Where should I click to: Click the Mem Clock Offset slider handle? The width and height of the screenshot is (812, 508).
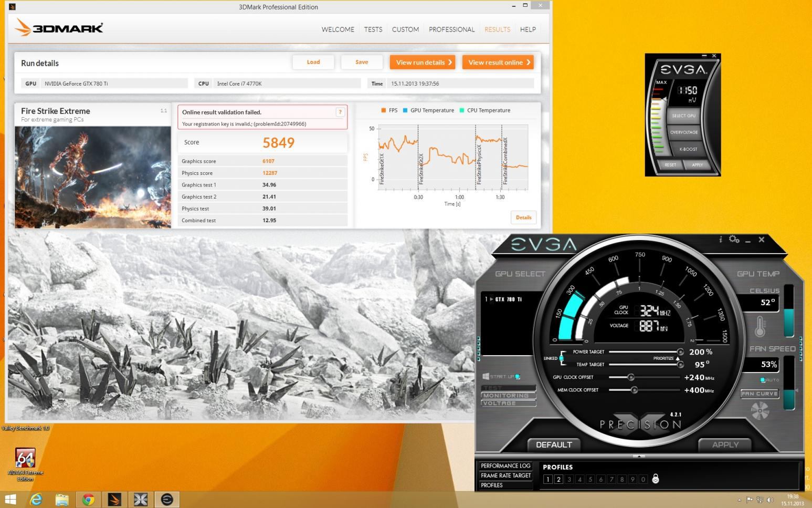tap(634, 390)
